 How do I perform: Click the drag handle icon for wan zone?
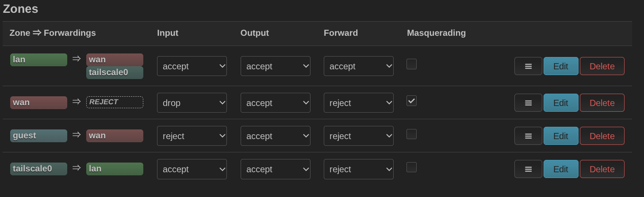528,103
